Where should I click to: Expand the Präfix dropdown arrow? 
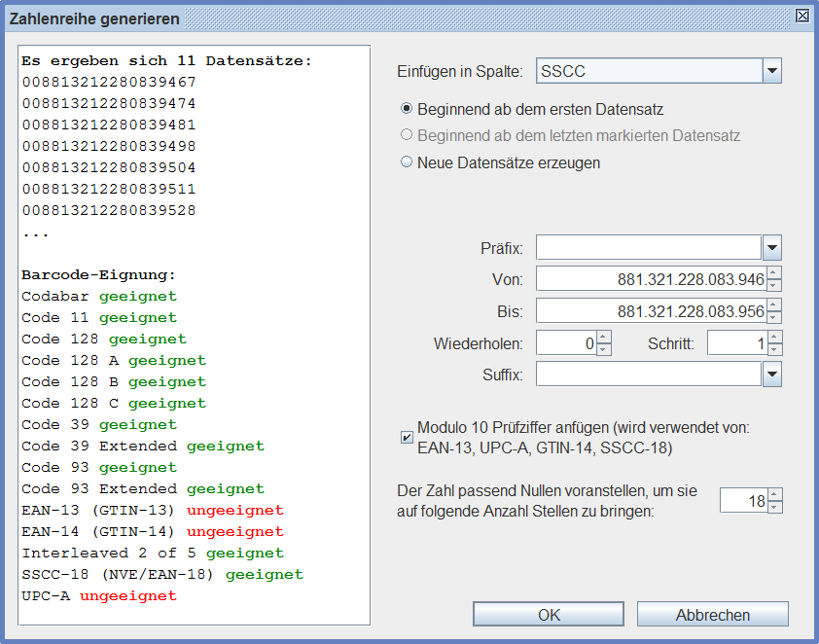772,247
